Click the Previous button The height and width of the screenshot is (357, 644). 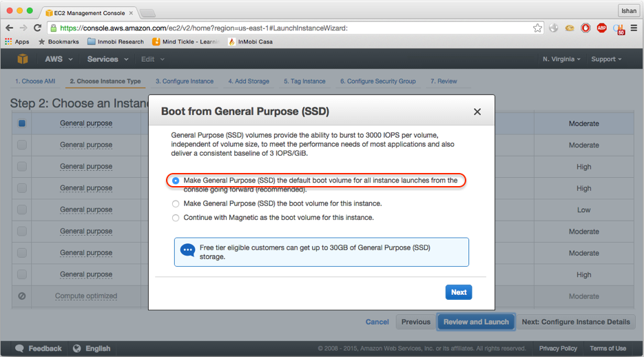point(415,322)
